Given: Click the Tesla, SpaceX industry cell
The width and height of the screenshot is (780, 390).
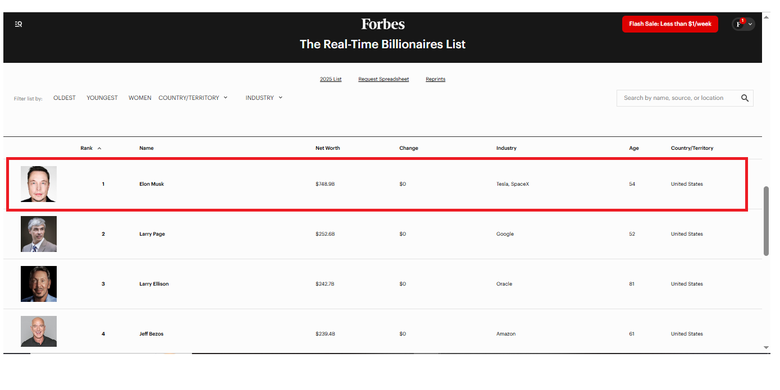Looking at the screenshot, I should tap(512, 184).
